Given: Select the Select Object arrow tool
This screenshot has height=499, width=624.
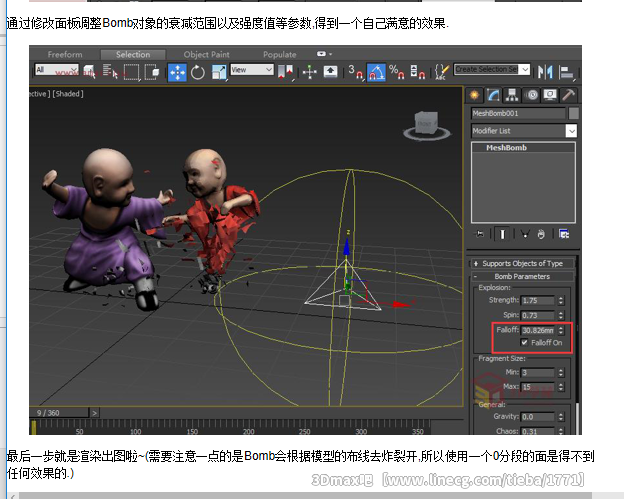Looking at the screenshot, I should pyautogui.click(x=89, y=72).
